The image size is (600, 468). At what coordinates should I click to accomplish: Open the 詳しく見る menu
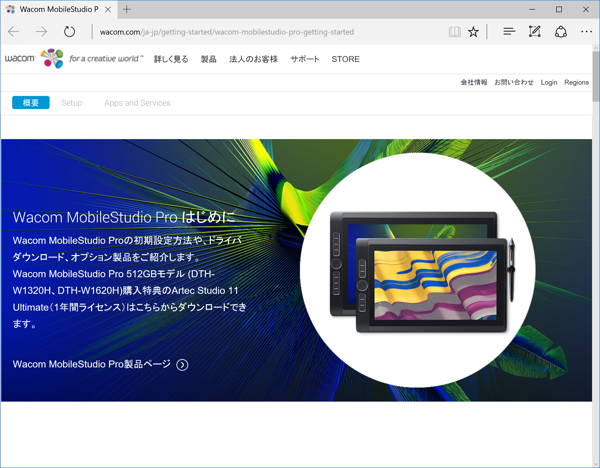coord(171,59)
